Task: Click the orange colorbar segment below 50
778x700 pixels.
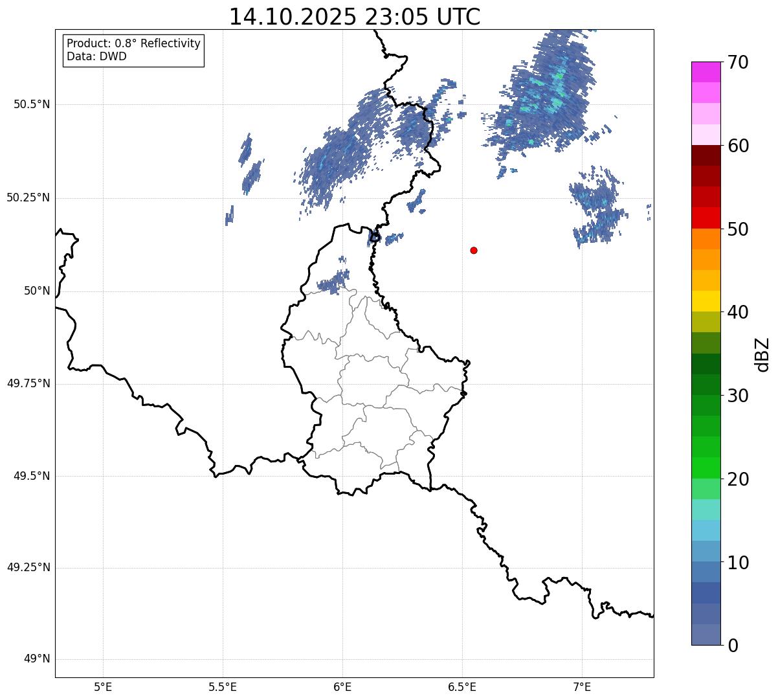Action: click(x=706, y=239)
